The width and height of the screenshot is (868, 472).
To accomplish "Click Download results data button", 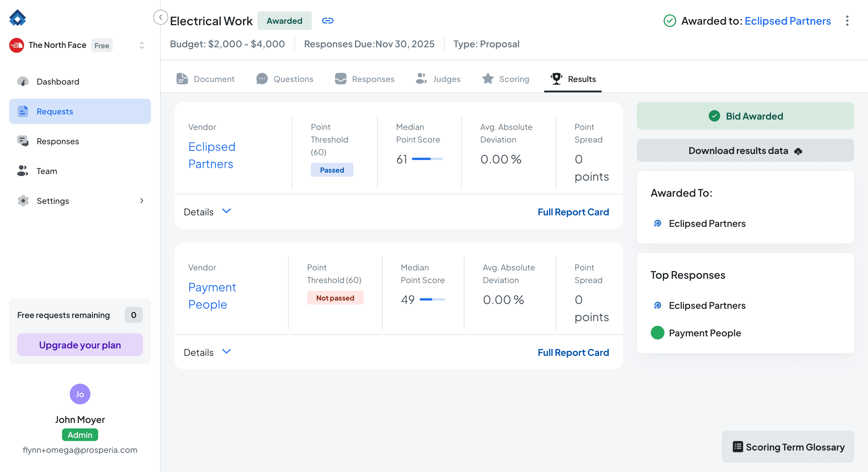I will [x=745, y=151].
